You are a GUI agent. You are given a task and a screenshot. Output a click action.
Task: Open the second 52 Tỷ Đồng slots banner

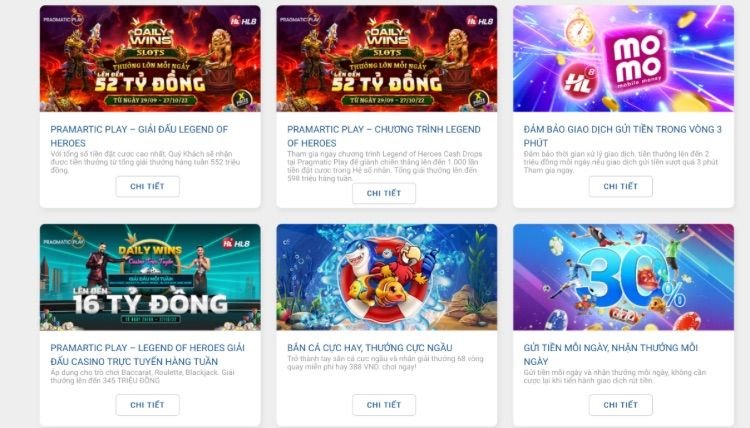pos(386,58)
